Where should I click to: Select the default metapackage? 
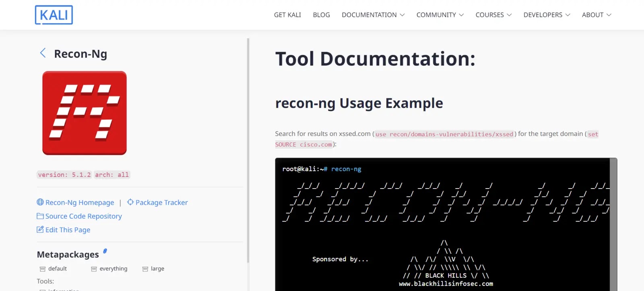[x=58, y=268]
